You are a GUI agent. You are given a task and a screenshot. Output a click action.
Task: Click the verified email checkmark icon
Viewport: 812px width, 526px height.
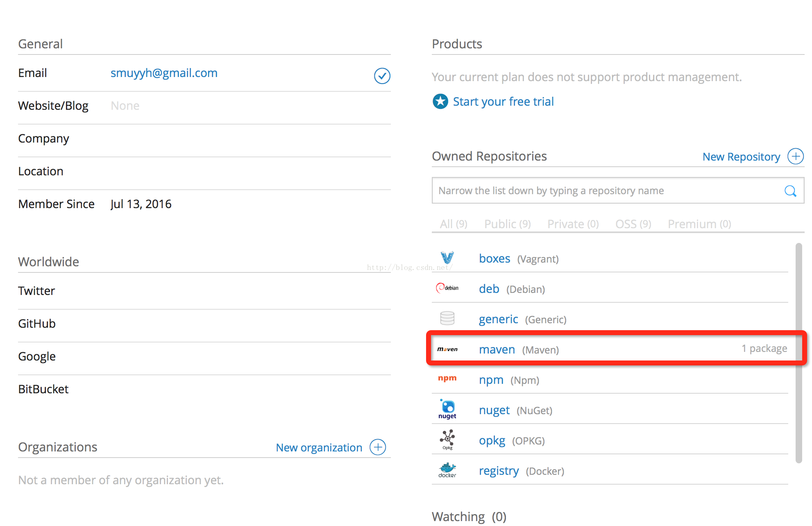point(382,76)
